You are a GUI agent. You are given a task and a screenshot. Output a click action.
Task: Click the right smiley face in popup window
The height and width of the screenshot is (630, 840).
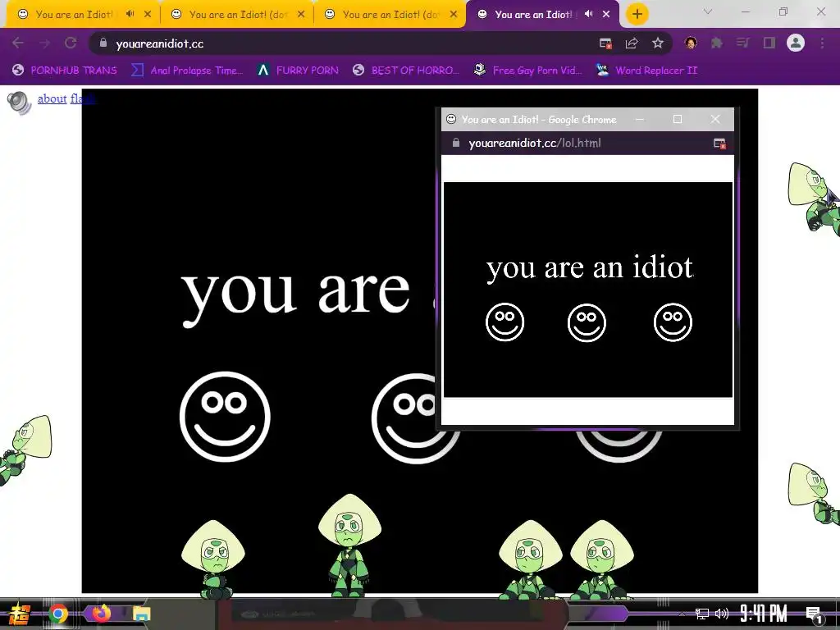pos(673,322)
